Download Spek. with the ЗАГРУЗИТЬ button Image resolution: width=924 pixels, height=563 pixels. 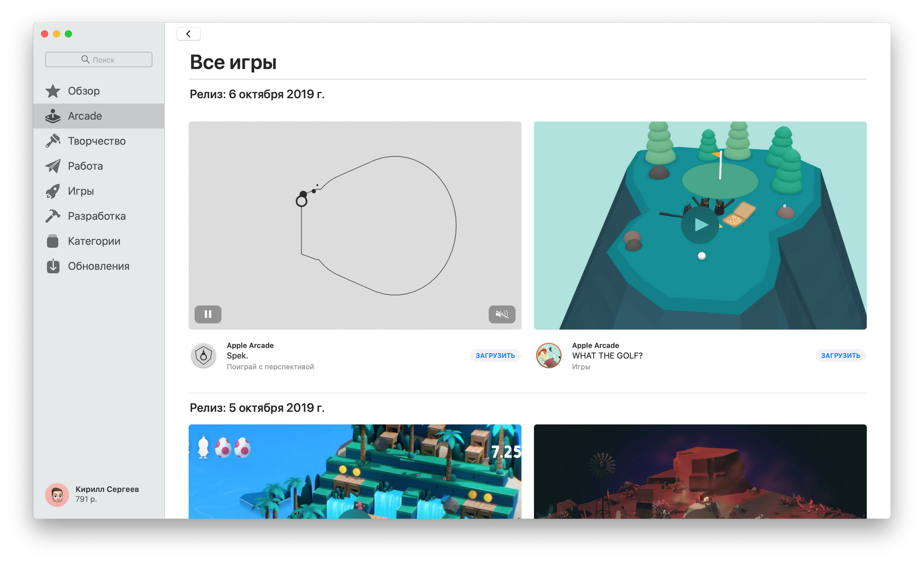point(495,355)
